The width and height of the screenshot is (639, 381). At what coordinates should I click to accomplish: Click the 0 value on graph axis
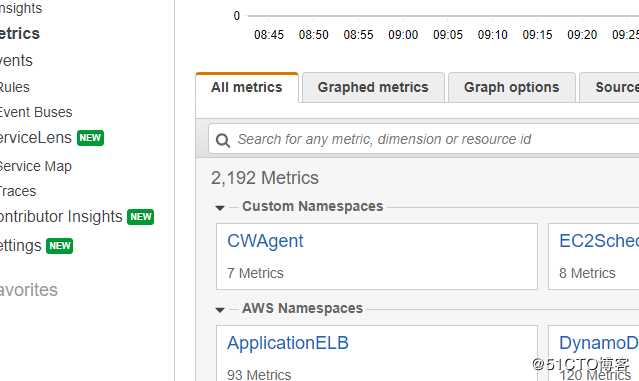pos(237,16)
